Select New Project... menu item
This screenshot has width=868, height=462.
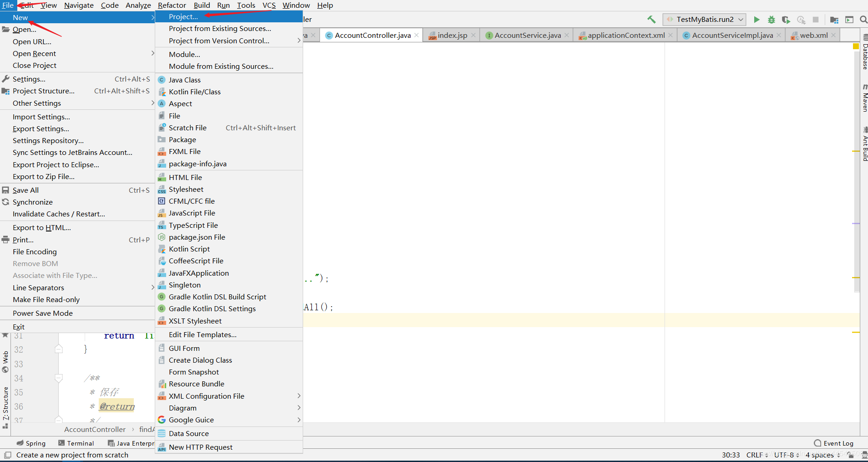point(229,16)
